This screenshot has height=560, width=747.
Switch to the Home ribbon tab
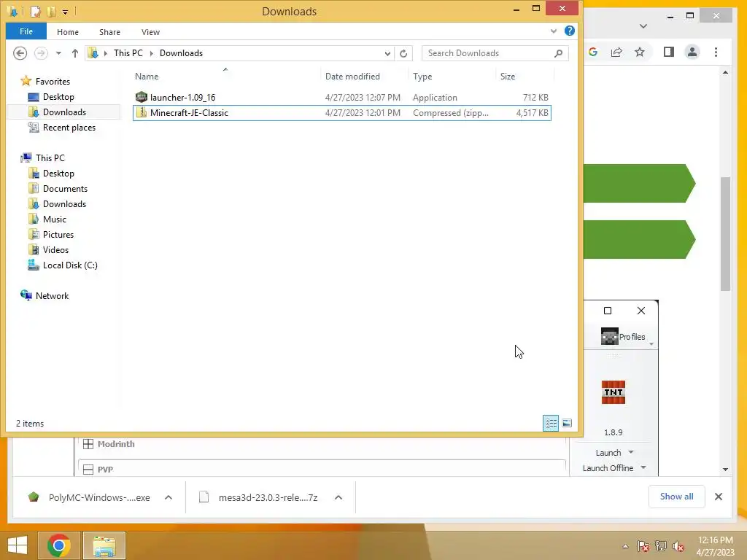point(68,32)
